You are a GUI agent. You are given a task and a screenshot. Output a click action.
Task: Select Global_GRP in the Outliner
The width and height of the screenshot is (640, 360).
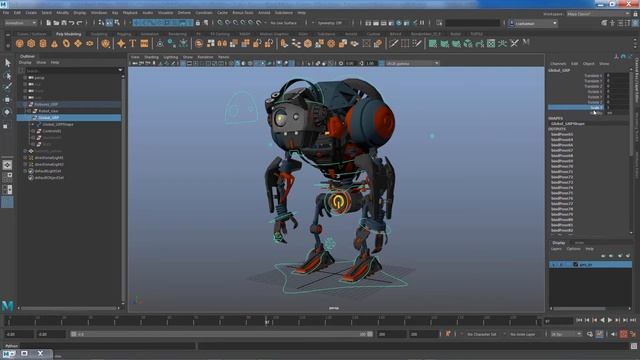(x=69, y=118)
